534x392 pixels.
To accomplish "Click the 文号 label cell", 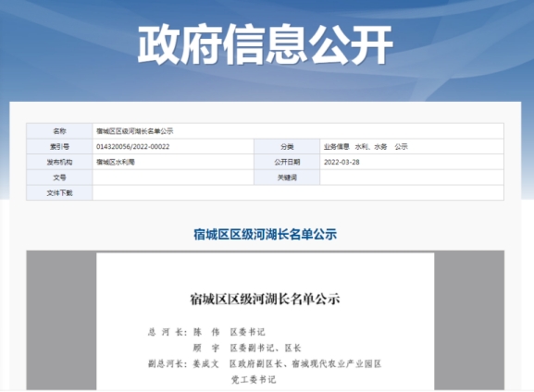I will pos(59,178).
